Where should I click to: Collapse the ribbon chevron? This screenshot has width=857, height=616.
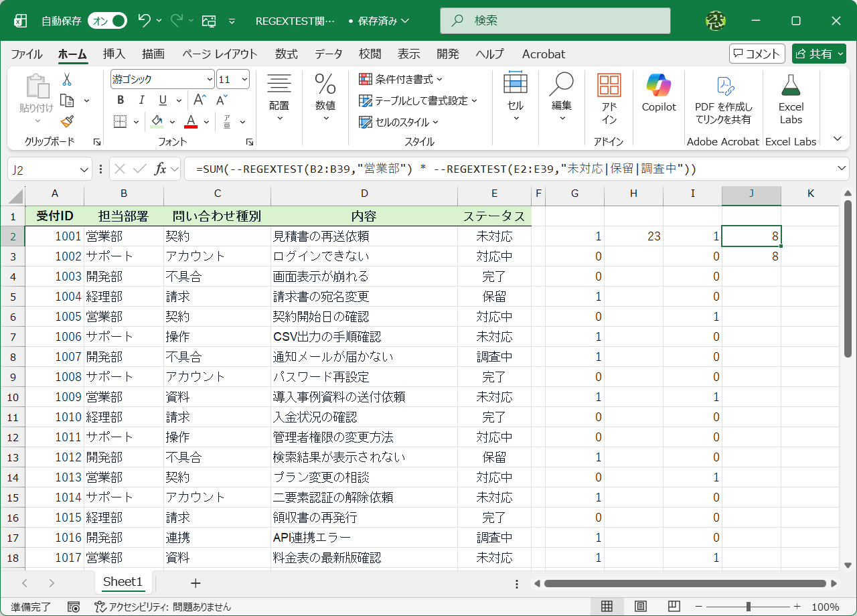coord(837,139)
